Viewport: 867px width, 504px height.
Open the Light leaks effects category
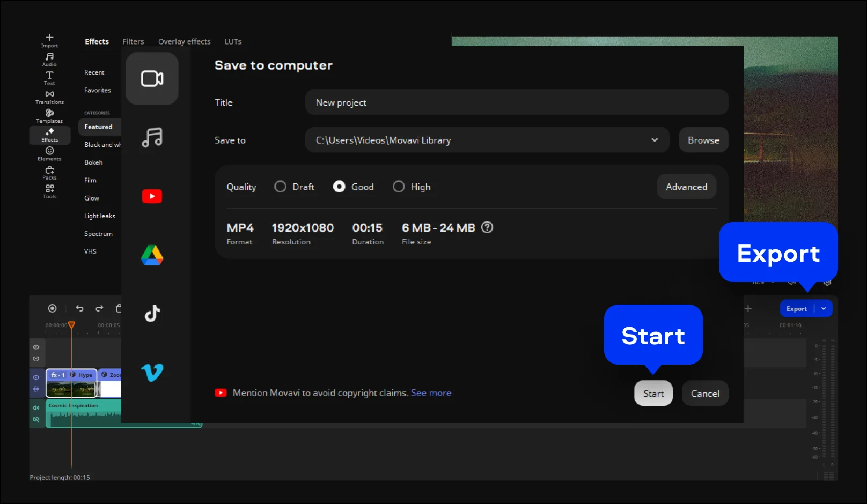[100, 216]
